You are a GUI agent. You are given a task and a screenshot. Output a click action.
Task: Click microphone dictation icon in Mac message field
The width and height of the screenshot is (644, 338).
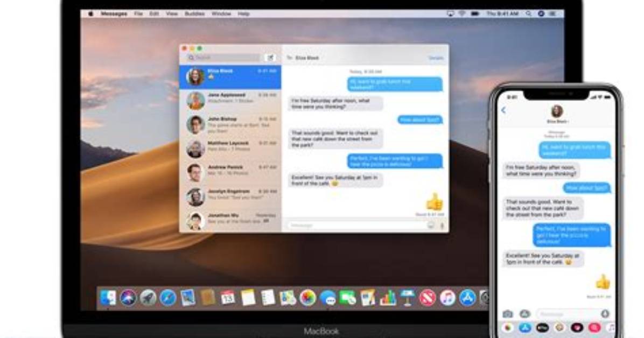[442, 226]
